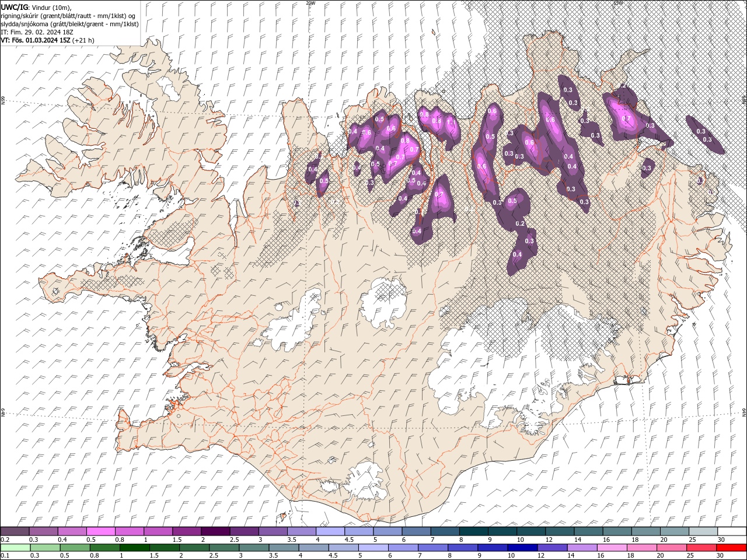The image size is (747, 560).
Task: Click the upper legend swatch for 14–16
Action: pyautogui.click(x=589, y=531)
